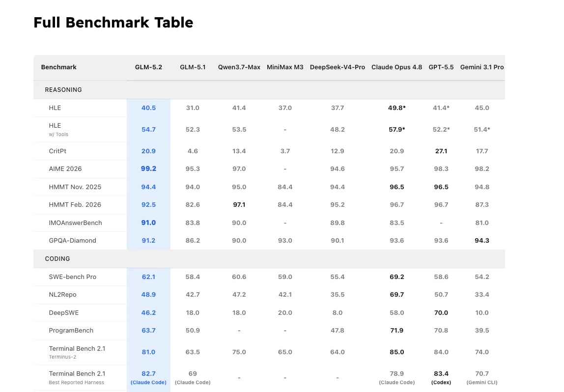564x392 pixels.
Task: Click GLM-5.2 HLE score 40.5
Action: 148,108
